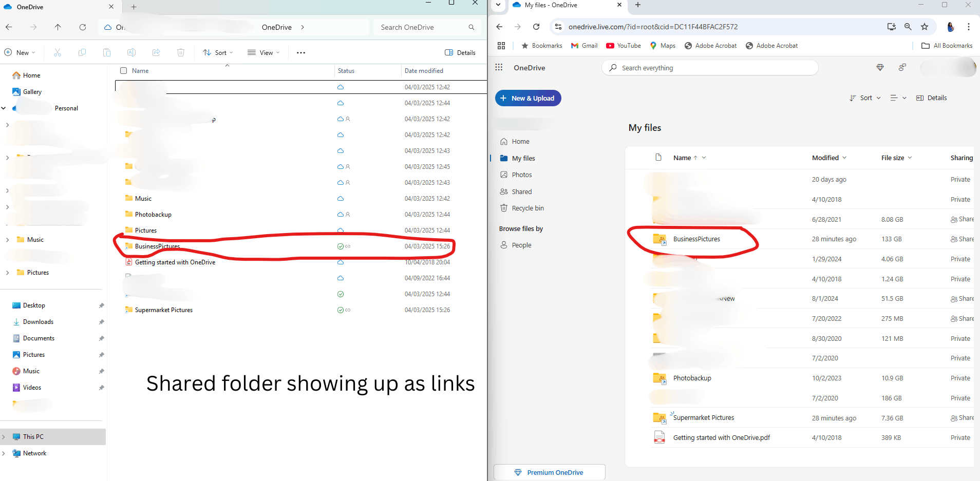This screenshot has width=980, height=481.
Task: Refresh the File Explorer folder view
Action: click(83, 27)
